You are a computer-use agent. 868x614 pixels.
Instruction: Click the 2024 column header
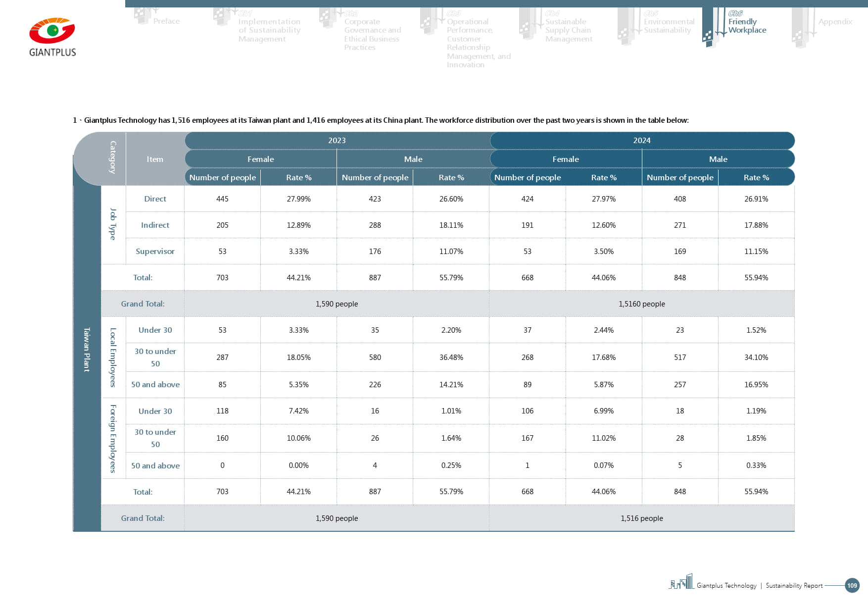click(642, 141)
